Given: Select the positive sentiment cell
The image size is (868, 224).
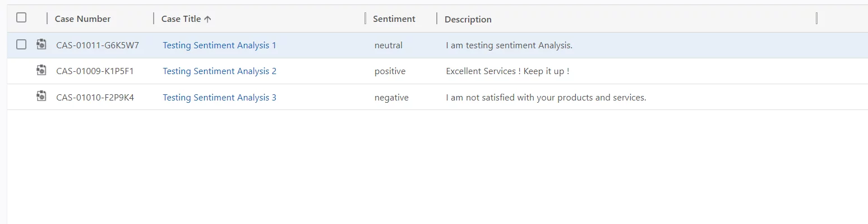Looking at the screenshot, I should [390, 71].
